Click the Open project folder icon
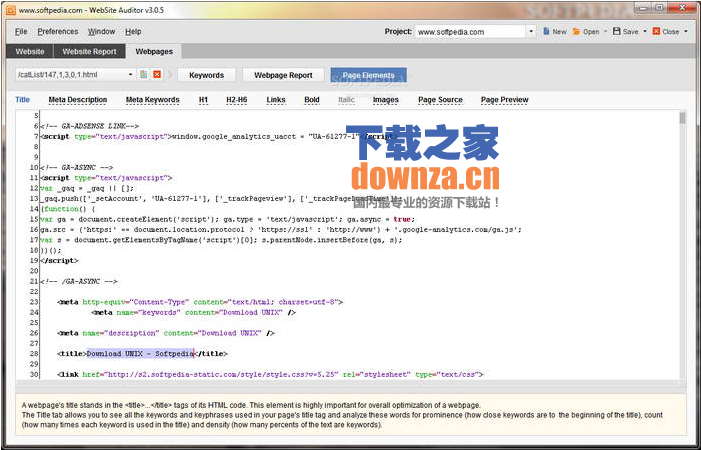This screenshot has width=701, height=450. pyautogui.click(x=576, y=31)
